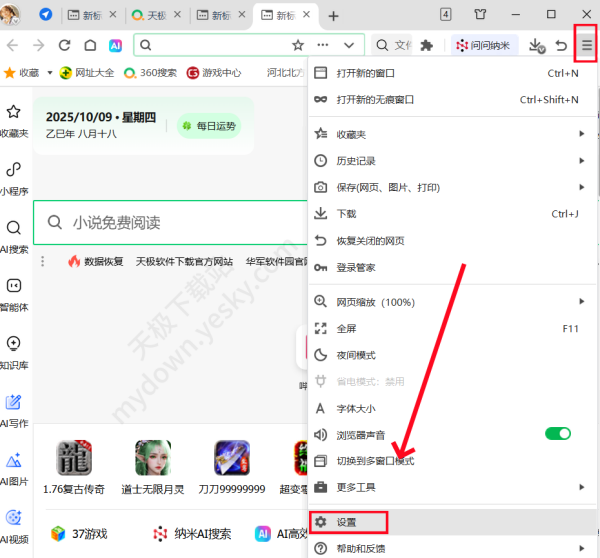Open the downloads icon in toolbar
The width and height of the screenshot is (600, 558).
[x=536, y=45]
